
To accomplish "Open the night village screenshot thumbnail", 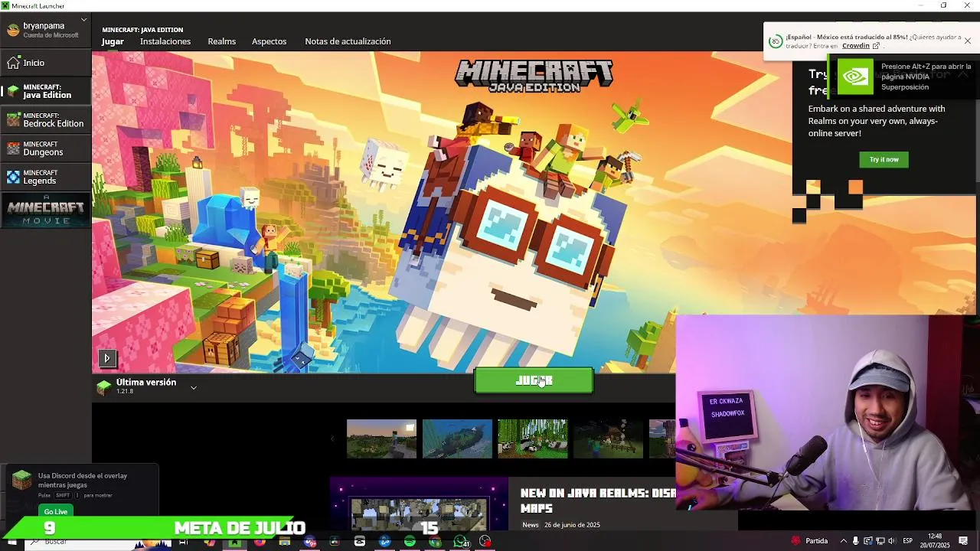I will (609, 439).
